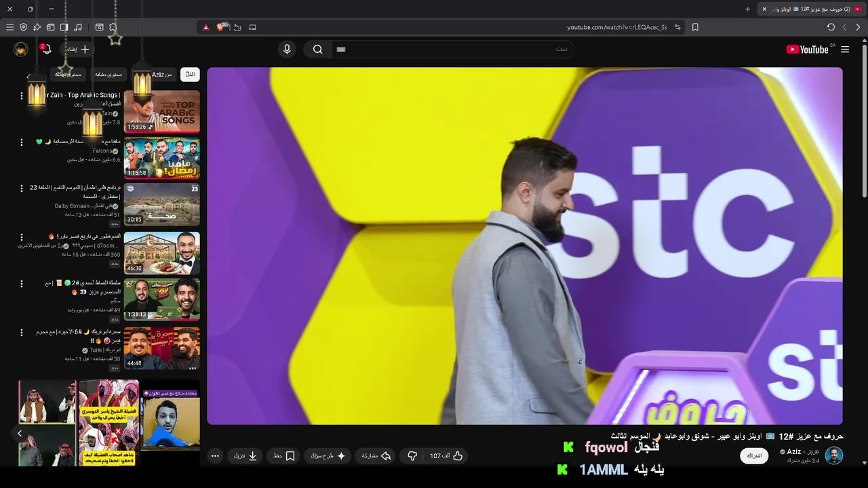Bookmark this page
The width and height of the screenshot is (868, 488).
click(x=695, y=27)
